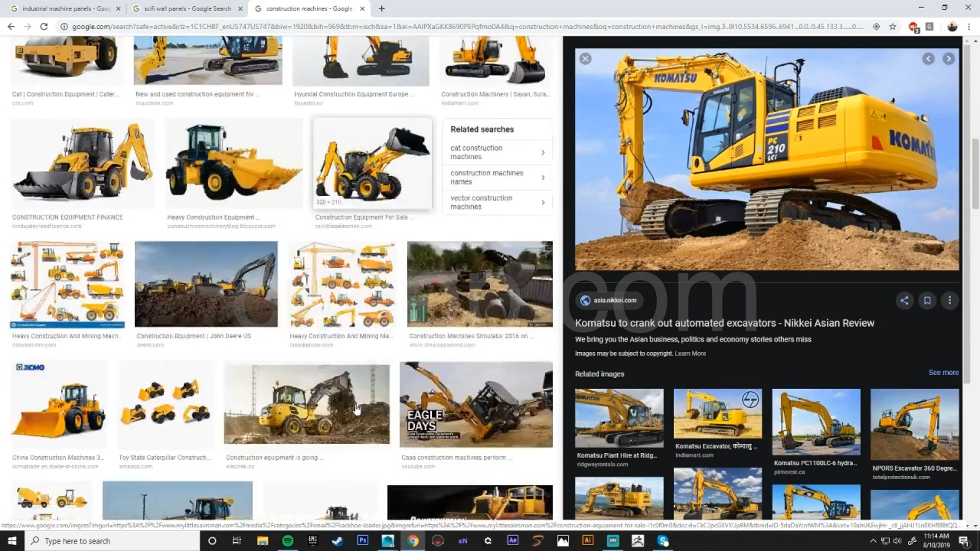Image resolution: width=980 pixels, height=551 pixels.
Task: Select the John Deere US dozers thumbnail
Action: (x=206, y=284)
